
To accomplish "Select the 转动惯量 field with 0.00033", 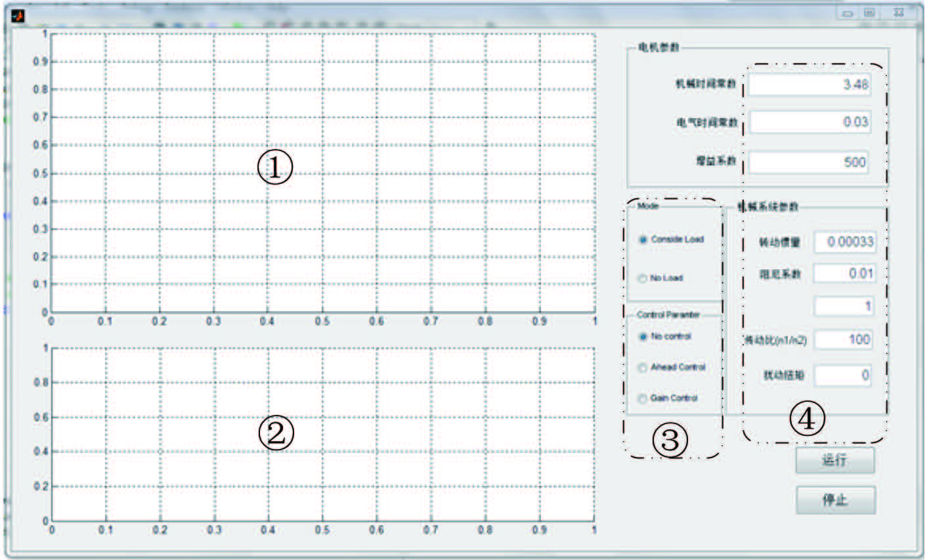I will pos(844,242).
